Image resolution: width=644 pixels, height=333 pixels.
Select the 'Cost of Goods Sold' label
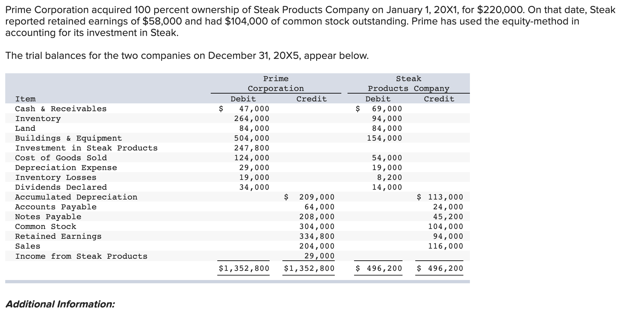click(61, 158)
